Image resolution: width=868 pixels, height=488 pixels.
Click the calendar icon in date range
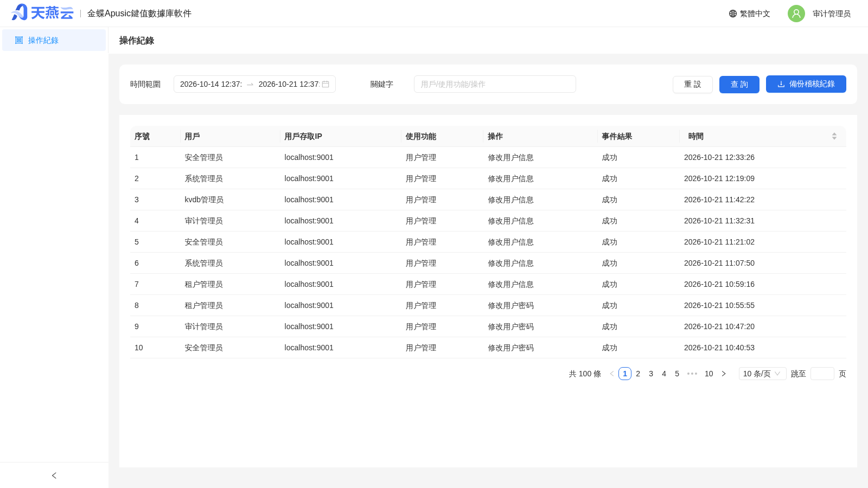click(325, 84)
